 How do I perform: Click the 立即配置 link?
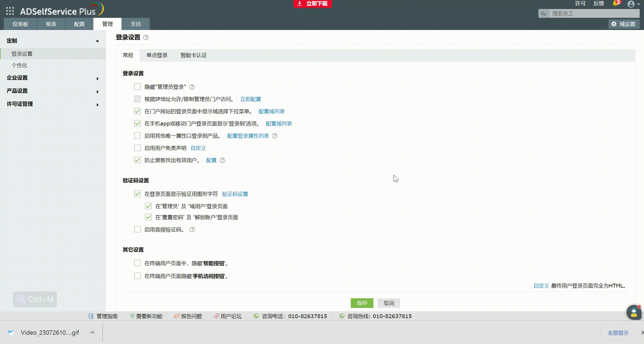[x=250, y=99]
